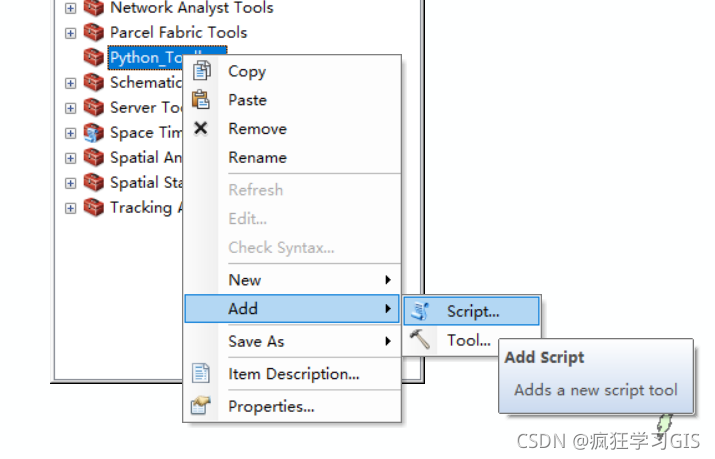Expand the Parcel Fabric Tools node
The width and height of the screenshot is (715, 459).
click(x=70, y=33)
